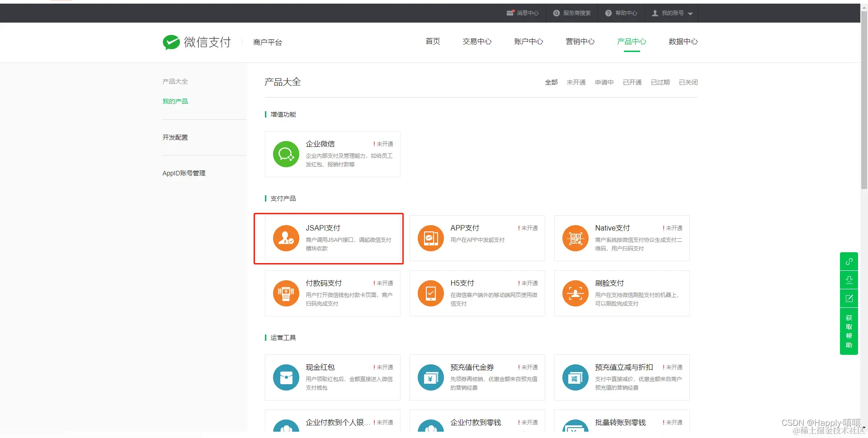
Task: Filter products by 申请中
Action: point(604,82)
